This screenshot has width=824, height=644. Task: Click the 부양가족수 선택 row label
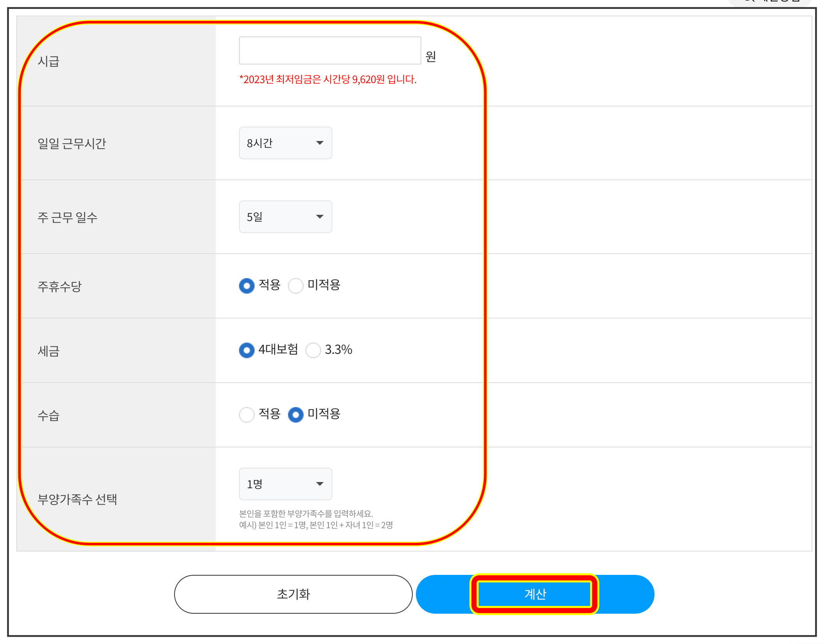coord(77,500)
